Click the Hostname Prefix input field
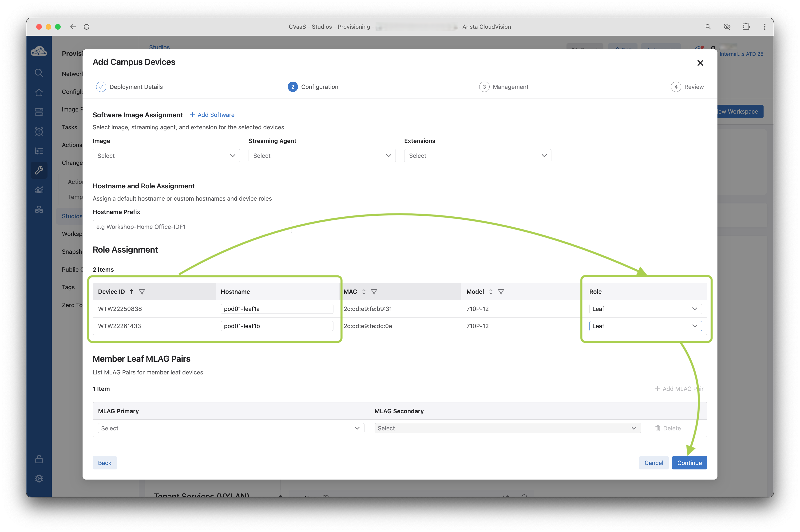Screen dimensions: 800x532 (x=192, y=227)
